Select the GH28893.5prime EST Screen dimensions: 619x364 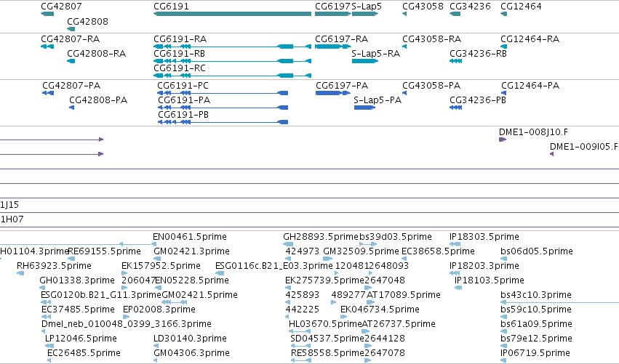(288, 244)
